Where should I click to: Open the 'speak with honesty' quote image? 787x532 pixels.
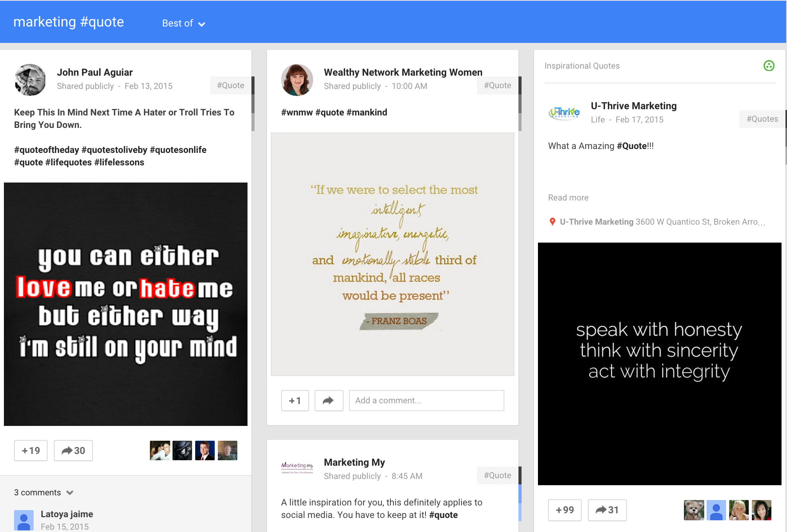pos(659,364)
